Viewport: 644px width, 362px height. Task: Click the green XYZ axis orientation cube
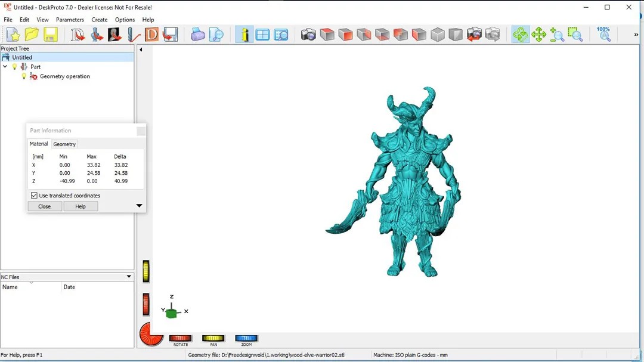click(x=171, y=313)
